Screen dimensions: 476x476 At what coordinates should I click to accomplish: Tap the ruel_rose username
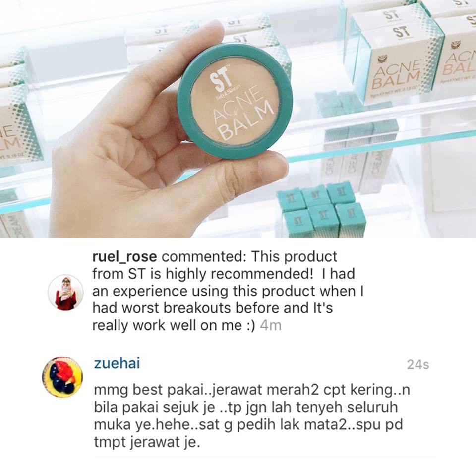coord(124,257)
